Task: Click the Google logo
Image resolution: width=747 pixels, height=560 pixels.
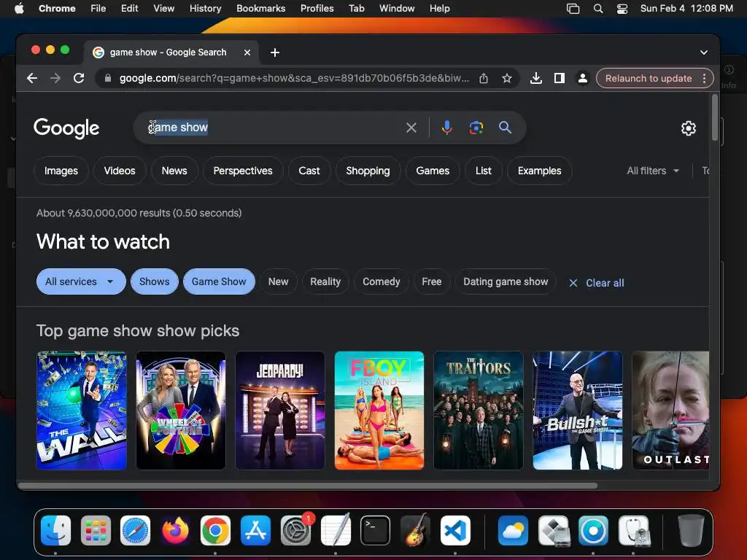Action: pos(66,128)
